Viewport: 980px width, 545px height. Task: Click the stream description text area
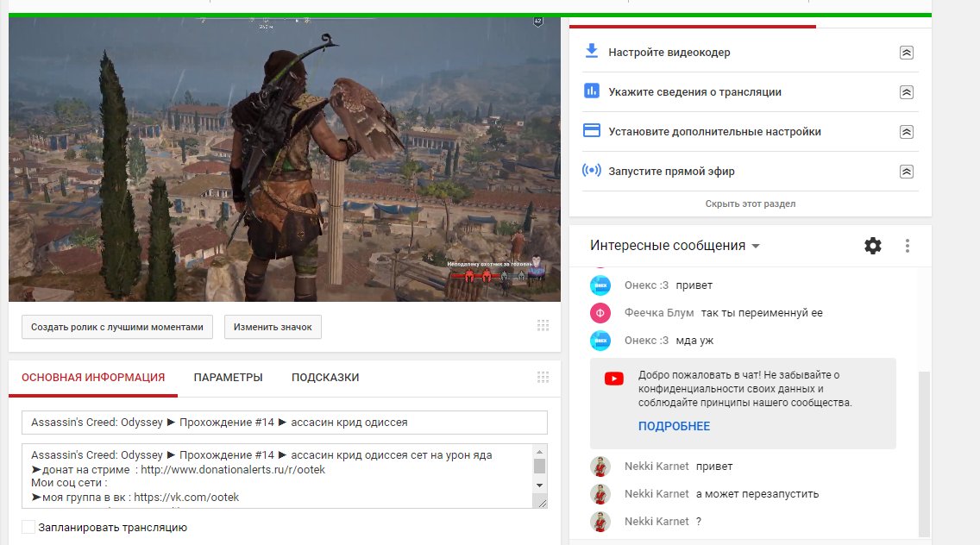(x=278, y=476)
